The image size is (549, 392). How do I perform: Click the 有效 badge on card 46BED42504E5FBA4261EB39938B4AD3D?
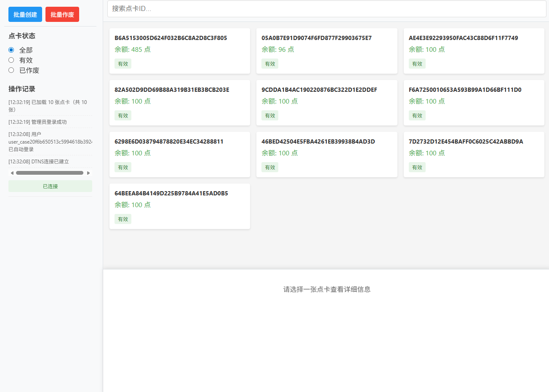270,168
